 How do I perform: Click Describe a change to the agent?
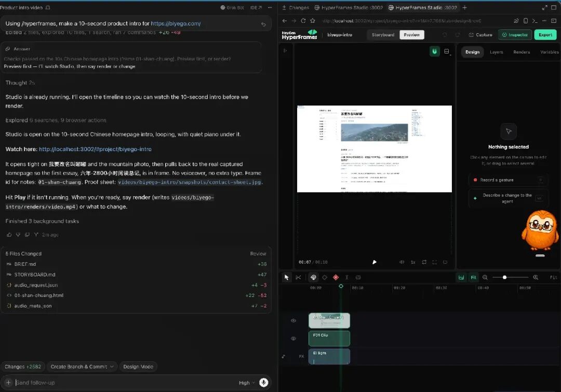508,198
